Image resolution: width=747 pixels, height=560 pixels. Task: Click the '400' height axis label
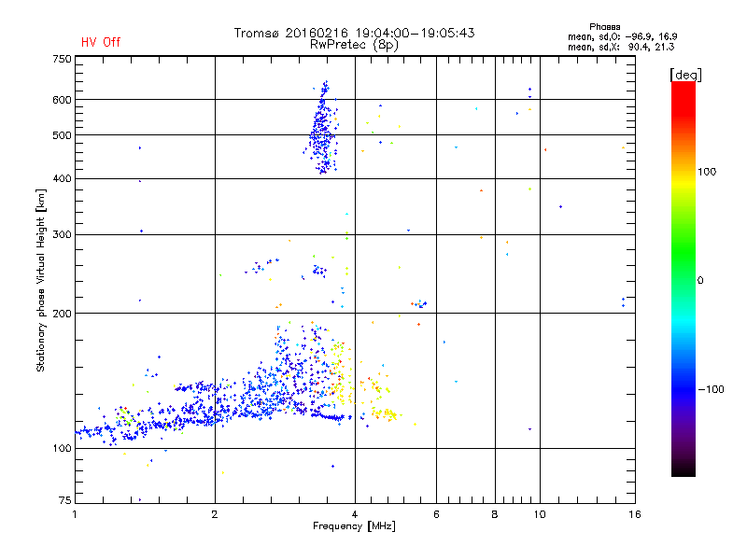(x=62, y=179)
